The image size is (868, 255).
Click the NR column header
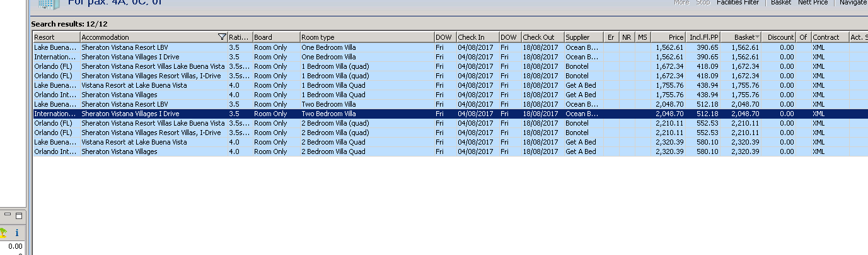(627, 37)
